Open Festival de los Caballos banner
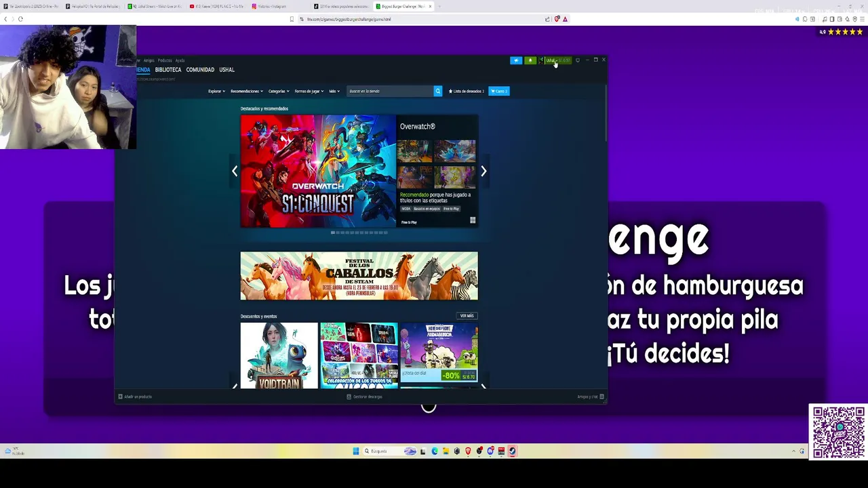 [359, 276]
